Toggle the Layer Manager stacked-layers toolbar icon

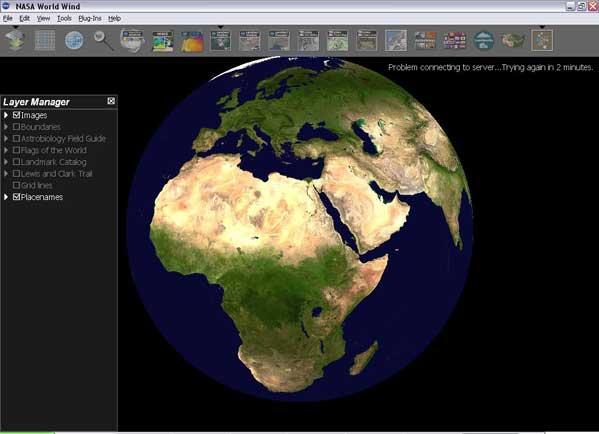click(15, 40)
